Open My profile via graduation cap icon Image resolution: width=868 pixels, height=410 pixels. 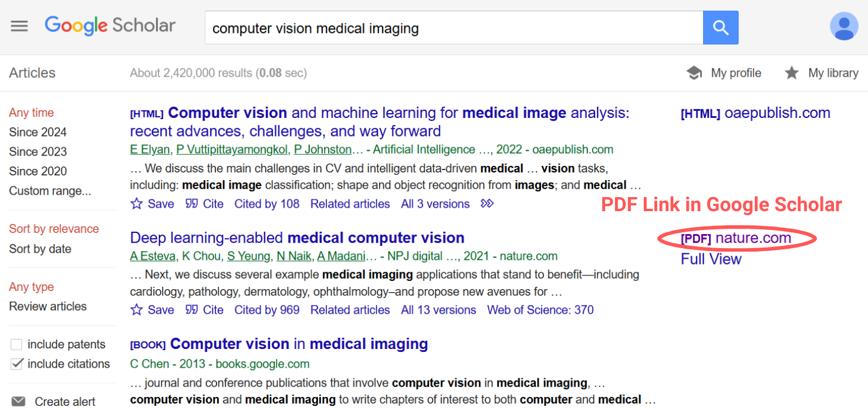click(724, 73)
